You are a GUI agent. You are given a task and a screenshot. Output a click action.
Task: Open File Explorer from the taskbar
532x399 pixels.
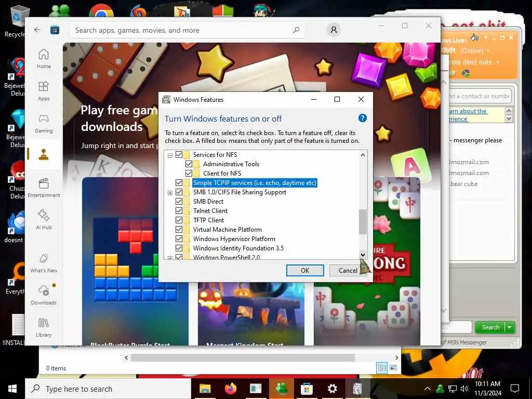click(205, 389)
